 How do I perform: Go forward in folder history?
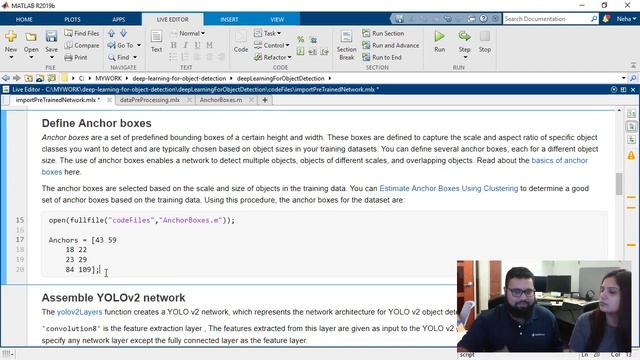pos(17,78)
